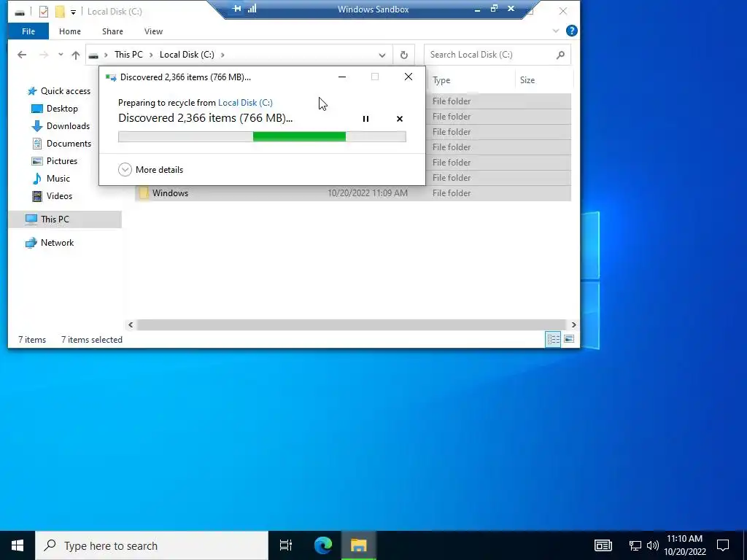The width and height of the screenshot is (747, 560).
Task: Expand the chevron after This PC in address bar
Action: (x=151, y=55)
